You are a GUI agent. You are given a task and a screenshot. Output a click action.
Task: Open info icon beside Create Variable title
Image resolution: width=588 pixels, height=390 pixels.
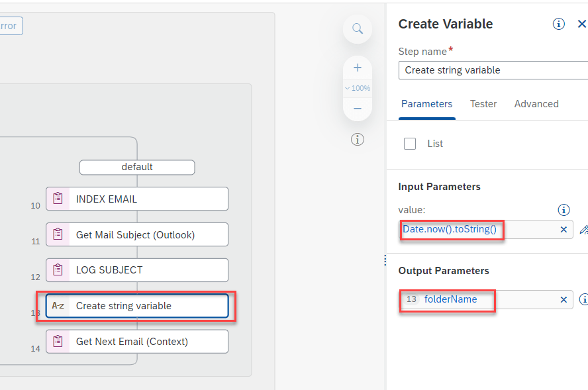559,24
